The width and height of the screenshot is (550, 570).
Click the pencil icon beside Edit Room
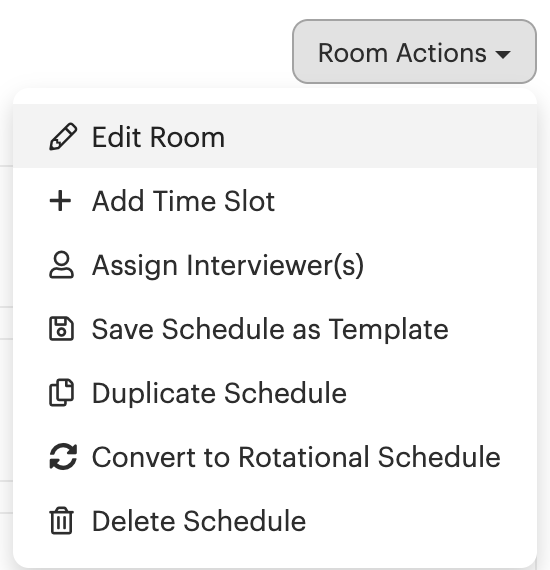pyautogui.click(x=63, y=137)
